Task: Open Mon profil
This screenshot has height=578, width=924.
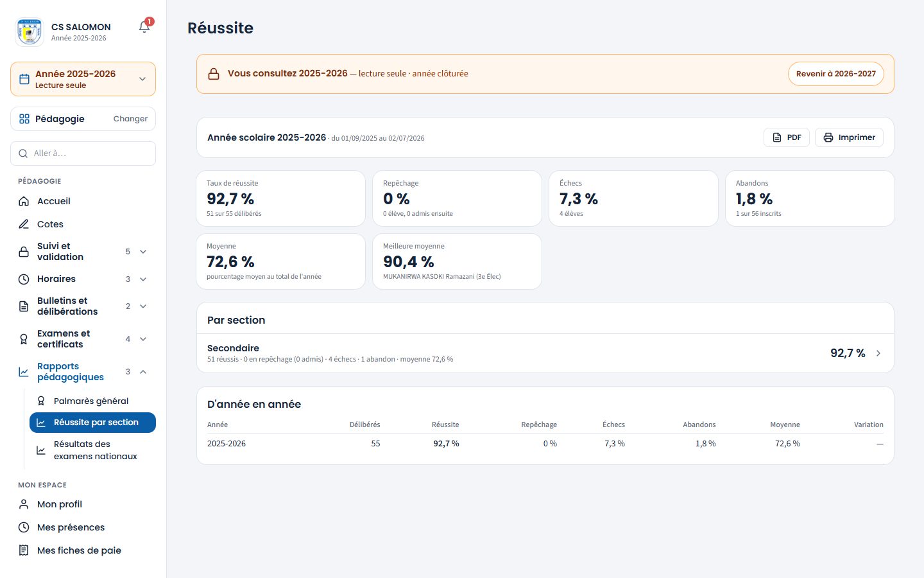Action: click(x=83, y=504)
